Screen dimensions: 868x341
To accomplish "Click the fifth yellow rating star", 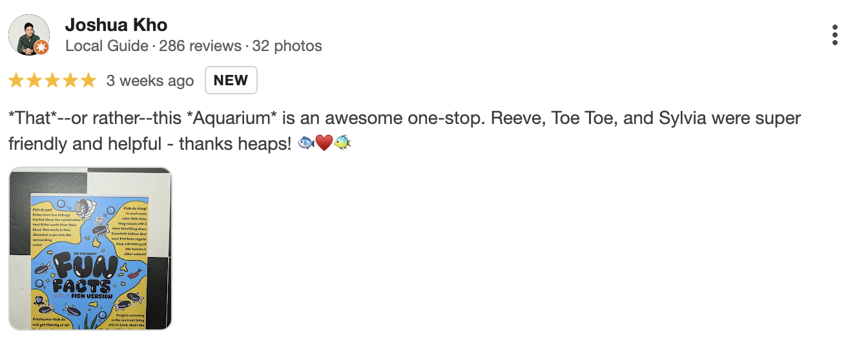I will point(88,80).
